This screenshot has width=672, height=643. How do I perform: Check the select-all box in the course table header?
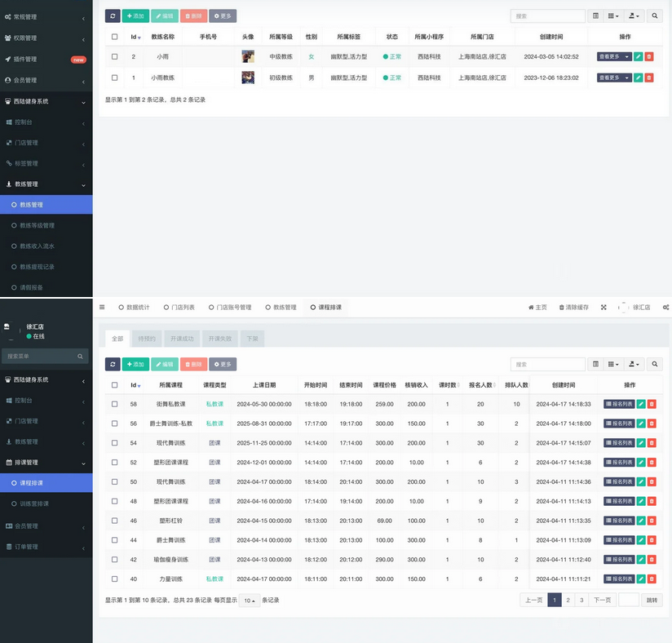pos(114,385)
